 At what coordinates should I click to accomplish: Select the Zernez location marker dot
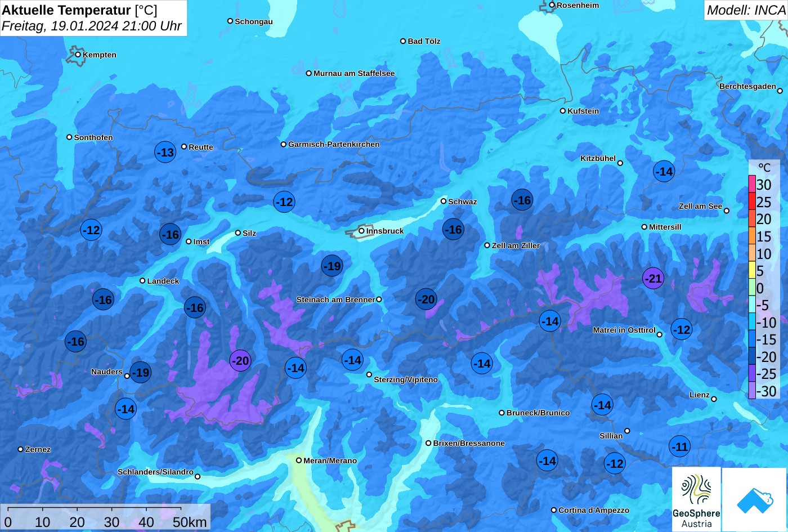pyautogui.click(x=20, y=449)
